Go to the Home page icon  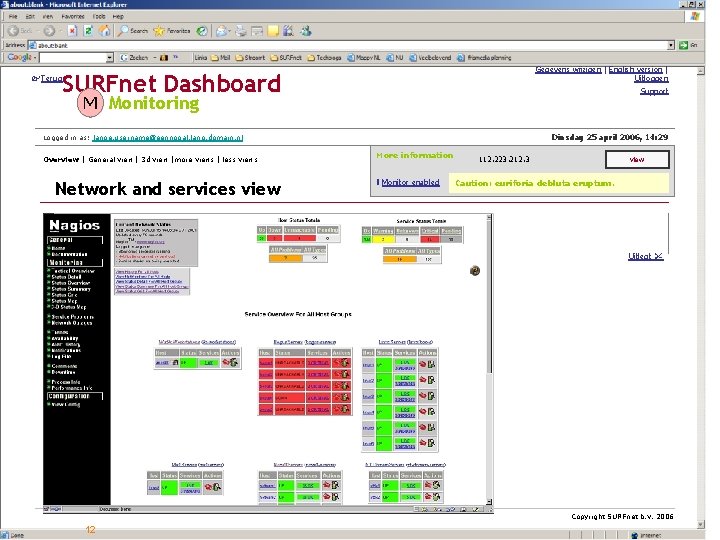[x=105, y=31]
